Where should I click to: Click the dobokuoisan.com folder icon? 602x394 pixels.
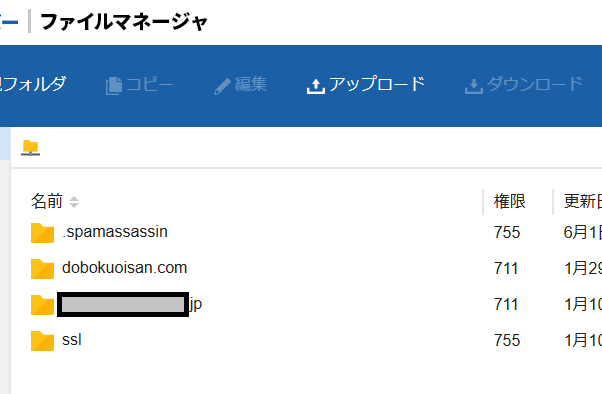point(42,268)
